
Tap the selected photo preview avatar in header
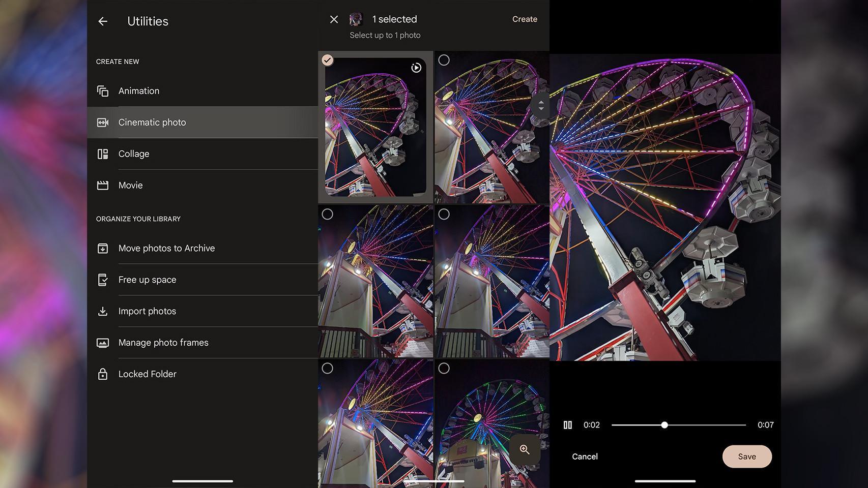pyautogui.click(x=356, y=19)
